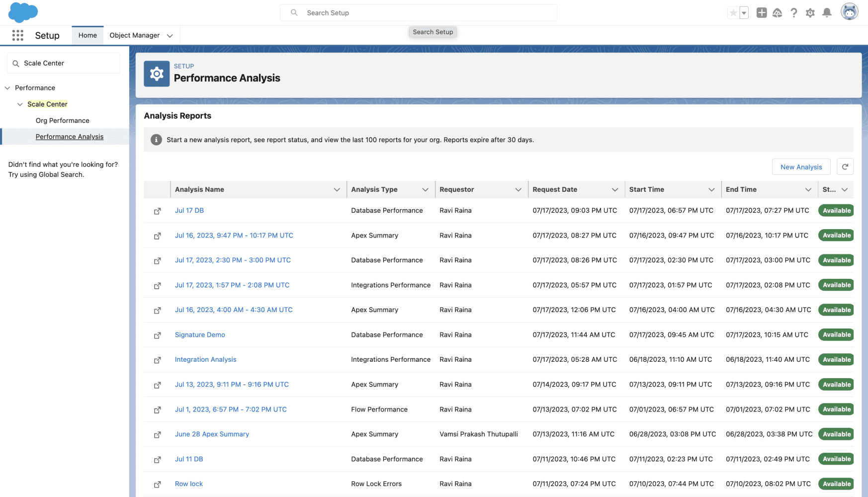
Task: Click open icon for June 28 Apex Summary row
Action: point(157,435)
